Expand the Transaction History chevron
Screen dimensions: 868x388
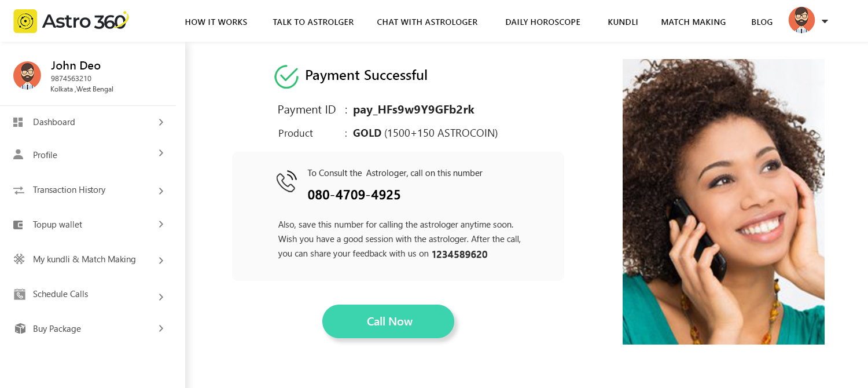[x=161, y=191]
